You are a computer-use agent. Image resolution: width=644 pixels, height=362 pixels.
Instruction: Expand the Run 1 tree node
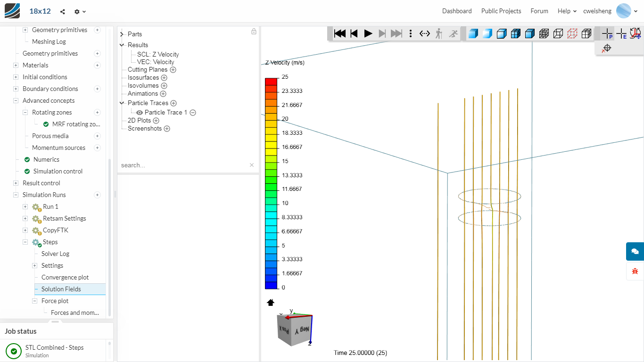pos(25,207)
